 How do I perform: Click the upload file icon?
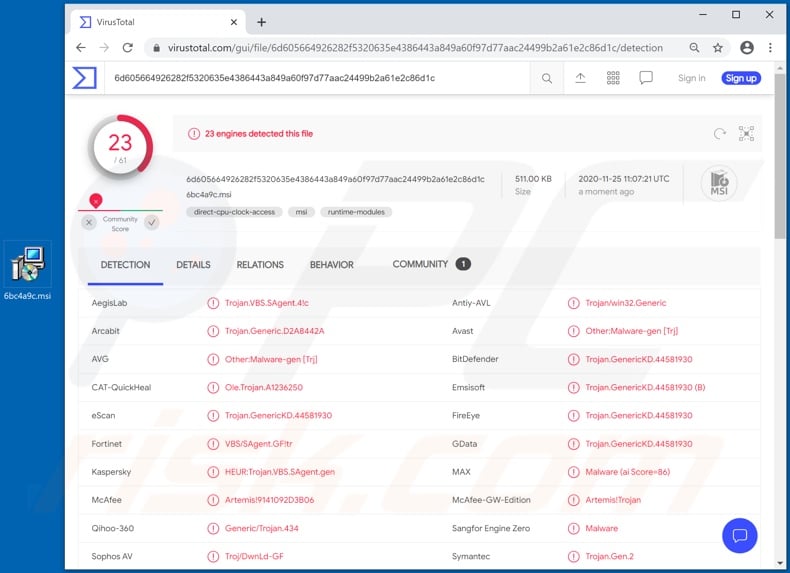tap(580, 78)
